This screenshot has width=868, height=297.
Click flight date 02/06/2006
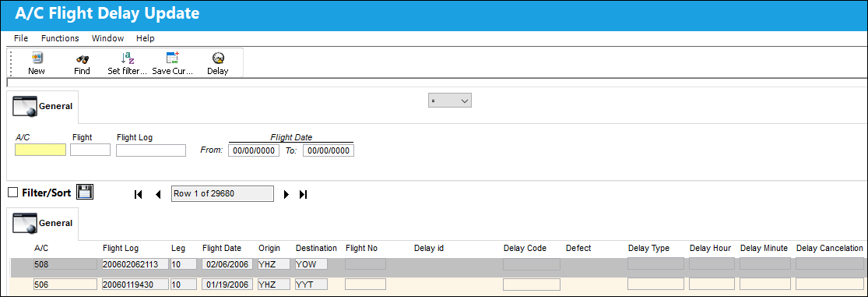(227, 264)
